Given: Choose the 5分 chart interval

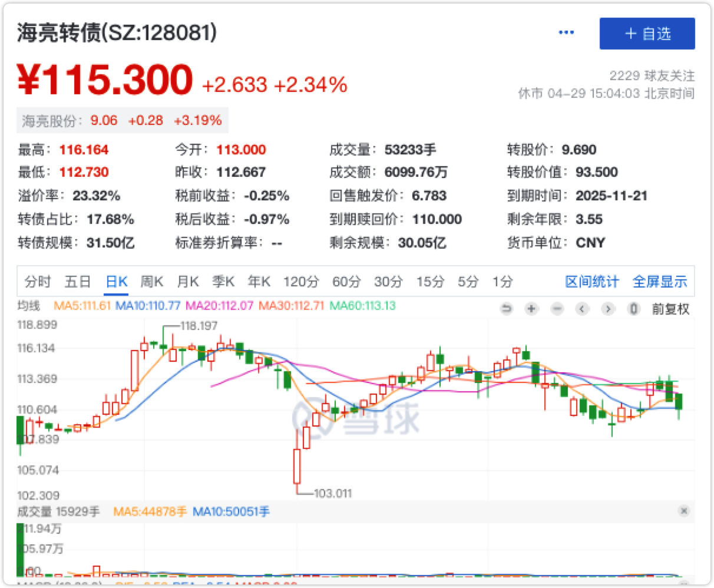Looking at the screenshot, I should coord(467,282).
